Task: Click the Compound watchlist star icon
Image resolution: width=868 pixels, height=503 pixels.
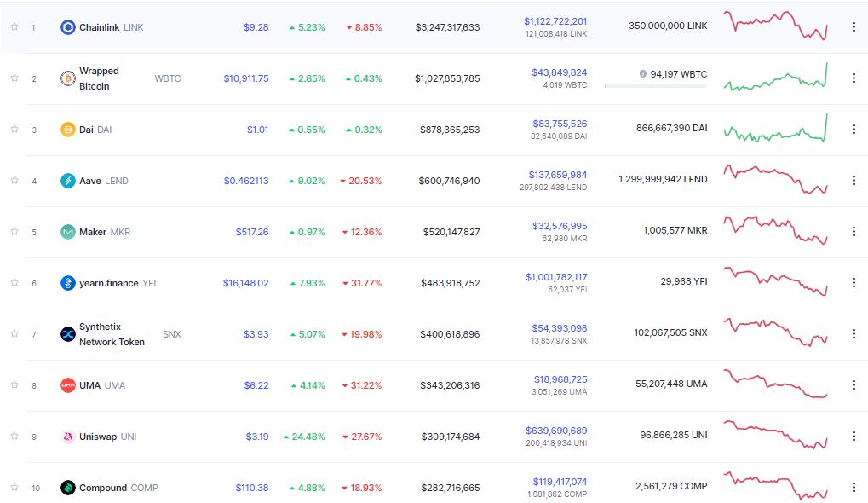Action: 14,487
